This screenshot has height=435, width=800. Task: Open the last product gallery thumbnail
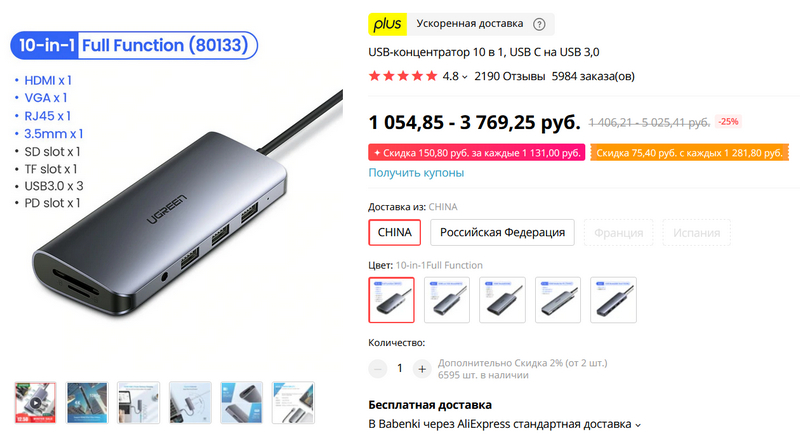[x=293, y=402]
